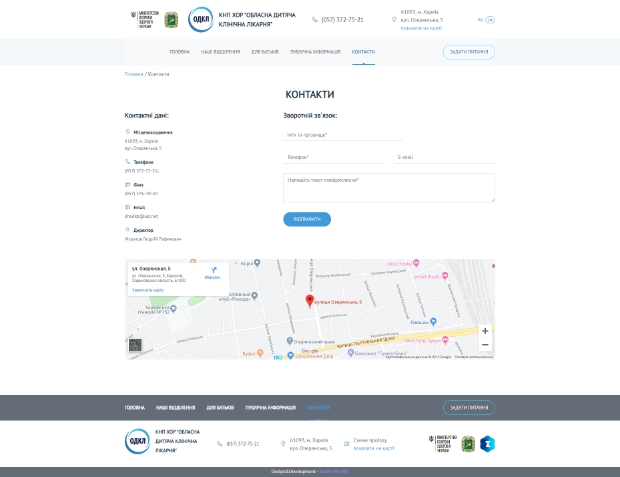Viewport: 620px width, 477px height.
Task: Focus the 'Телефон' input field
Action: click(333, 157)
